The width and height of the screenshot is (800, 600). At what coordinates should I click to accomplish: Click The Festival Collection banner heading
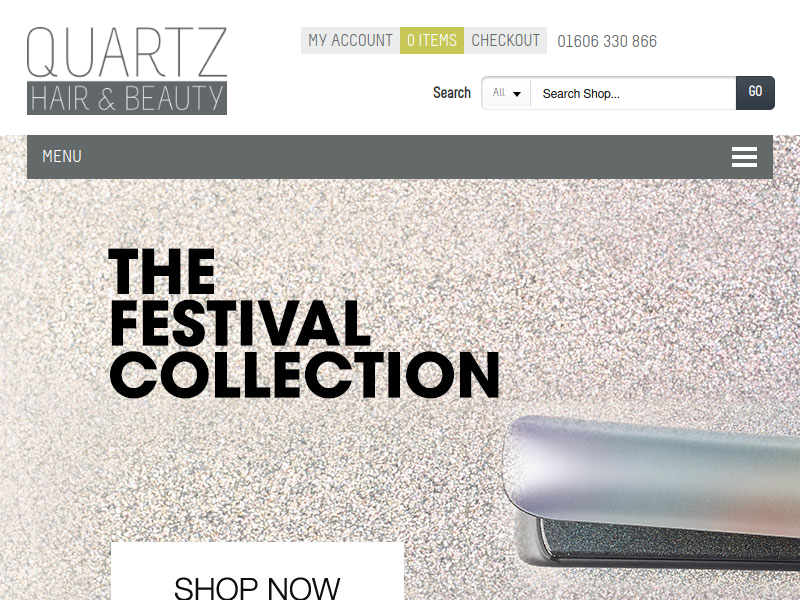tap(304, 323)
